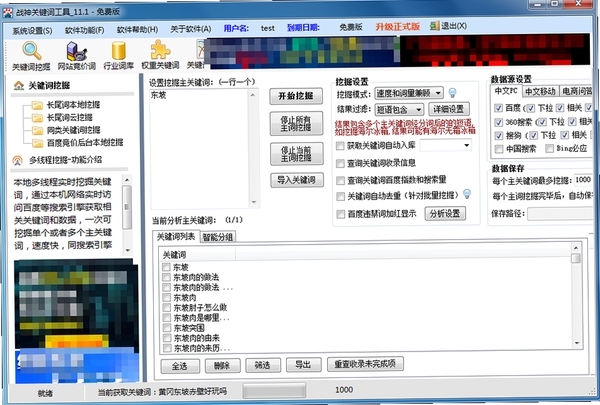Click the 导出 button
Screen dimensions: 600x405
tap(303, 365)
